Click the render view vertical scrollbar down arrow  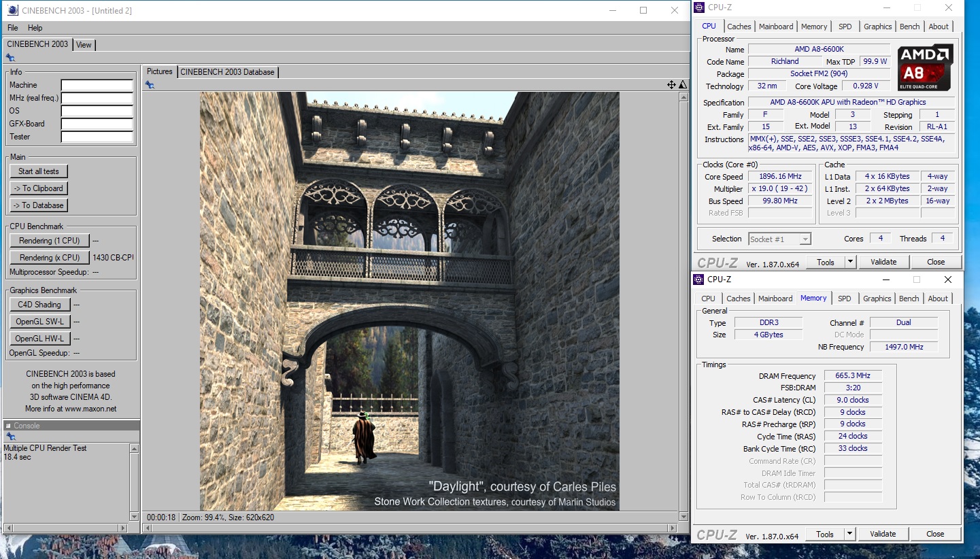pyautogui.click(x=683, y=516)
